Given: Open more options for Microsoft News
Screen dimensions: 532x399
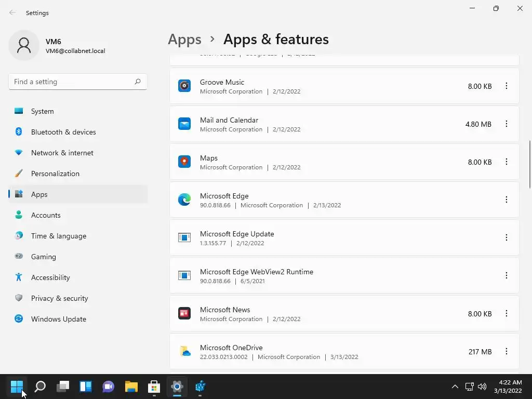Looking at the screenshot, I should [x=506, y=313].
